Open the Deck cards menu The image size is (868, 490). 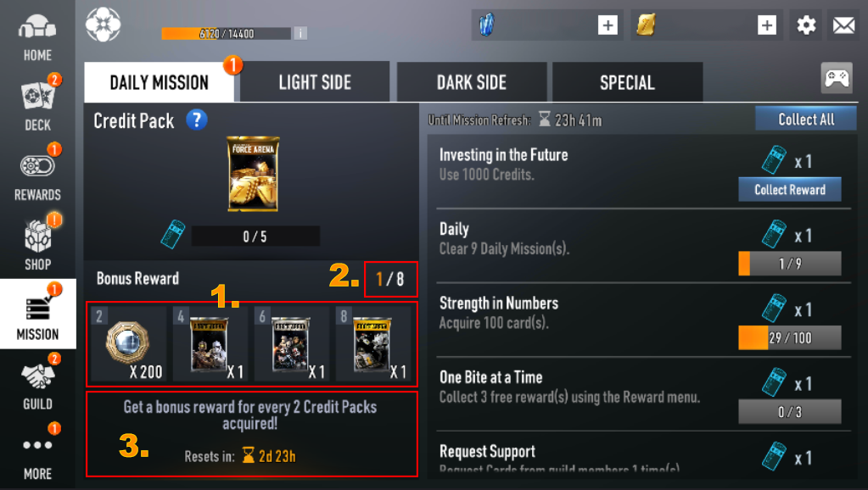click(x=37, y=105)
